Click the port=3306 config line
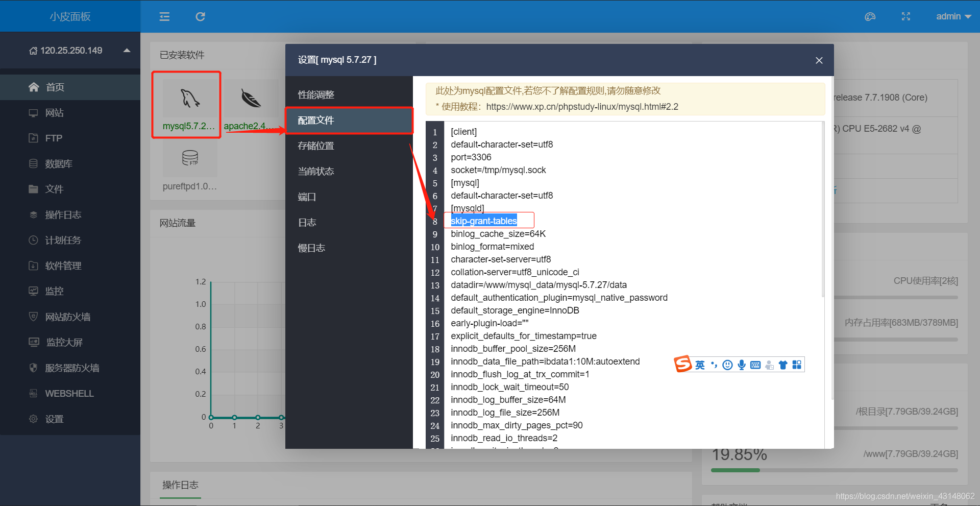 click(x=471, y=157)
